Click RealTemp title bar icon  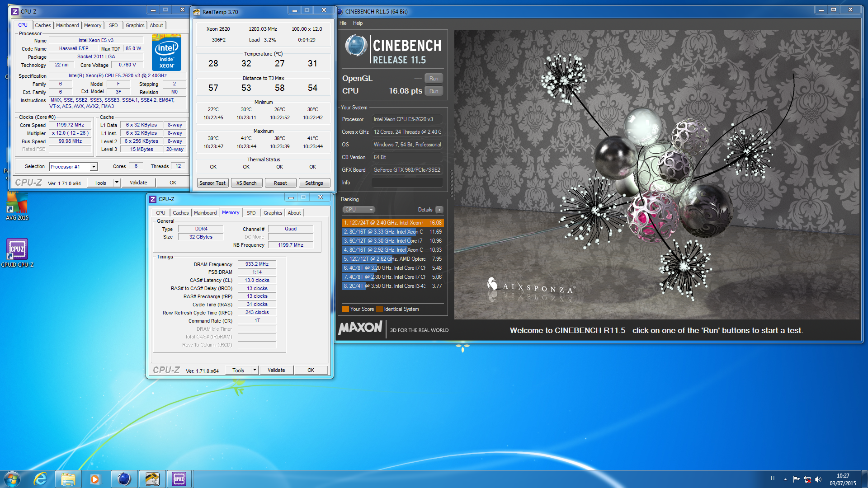(x=196, y=12)
